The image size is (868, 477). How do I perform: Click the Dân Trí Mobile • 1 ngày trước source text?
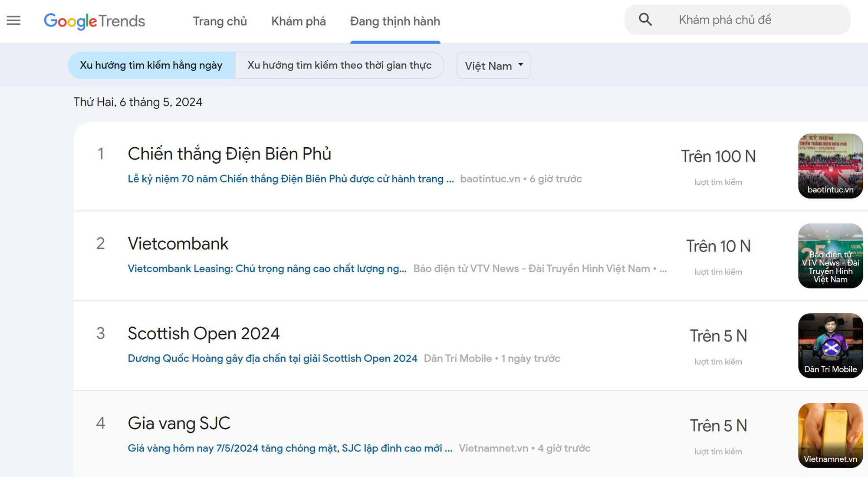pyautogui.click(x=492, y=358)
